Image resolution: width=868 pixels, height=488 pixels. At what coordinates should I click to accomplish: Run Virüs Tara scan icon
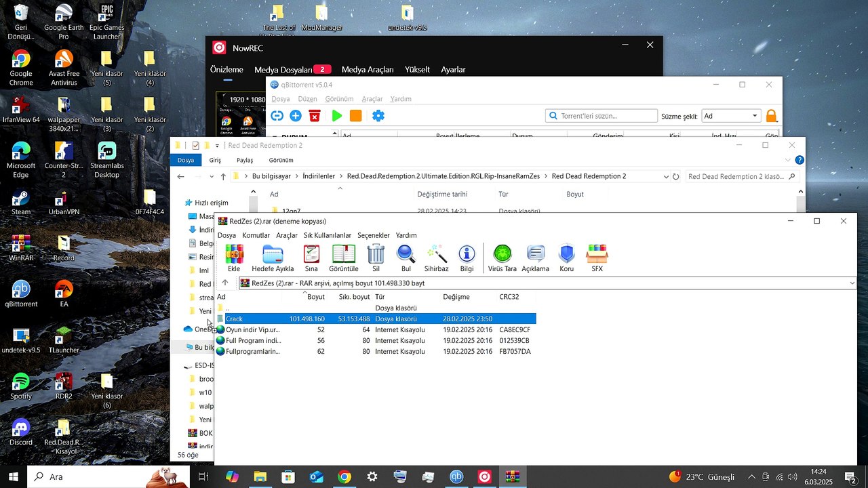pyautogui.click(x=502, y=258)
